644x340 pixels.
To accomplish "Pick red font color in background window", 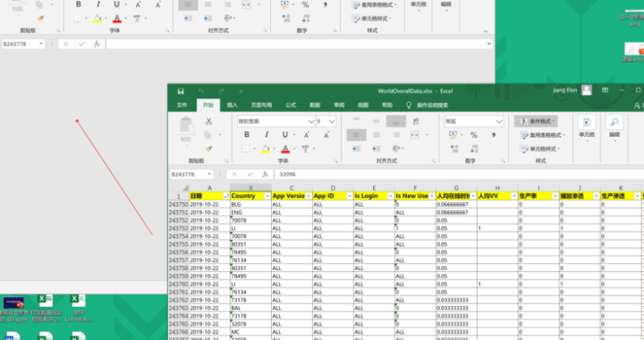I will pyautogui.click(x=117, y=19).
